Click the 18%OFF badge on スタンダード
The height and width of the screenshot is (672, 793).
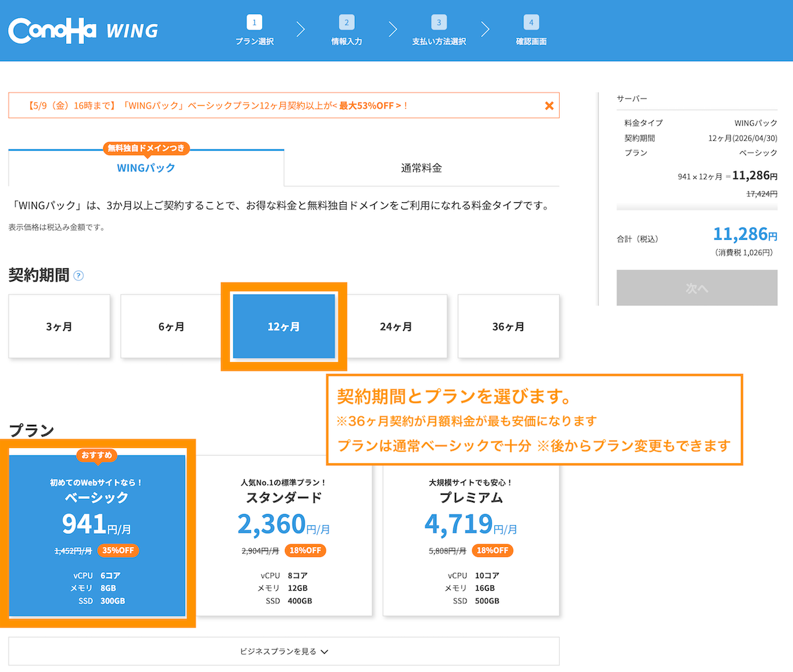pyautogui.click(x=305, y=550)
